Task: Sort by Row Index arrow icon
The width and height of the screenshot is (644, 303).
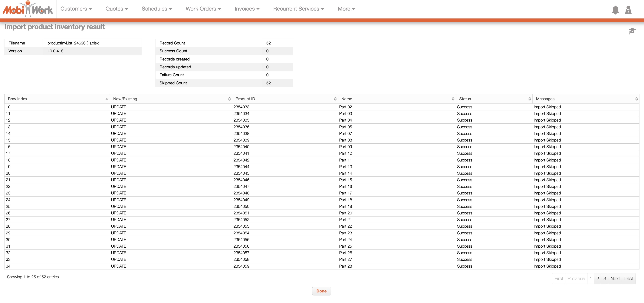Action: pyautogui.click(x=107, y=99)
